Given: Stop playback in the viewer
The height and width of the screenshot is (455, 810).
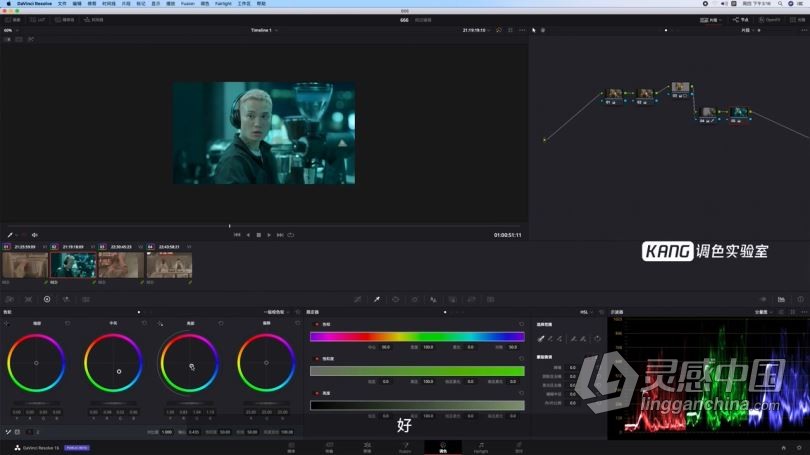Looking at the screenshot, I should tap(258, 235).
